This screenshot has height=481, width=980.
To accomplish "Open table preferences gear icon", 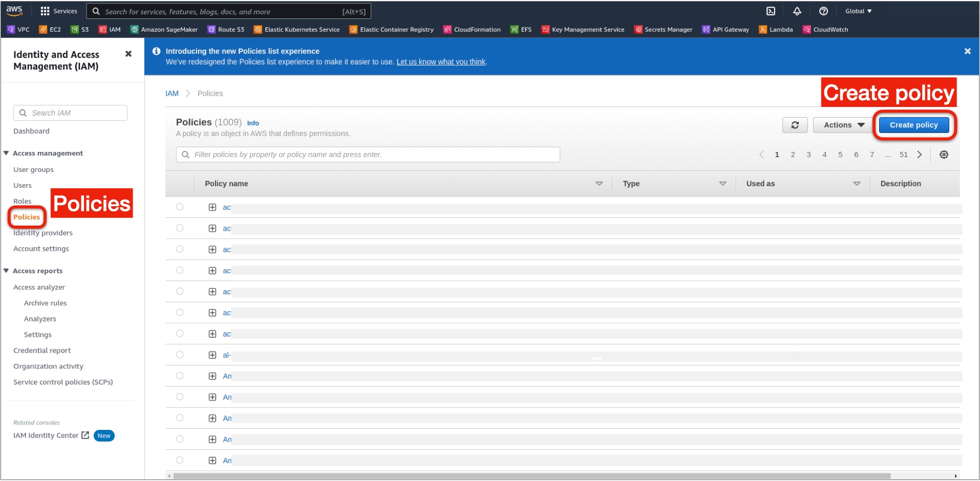I will click(x=944, y=155).
